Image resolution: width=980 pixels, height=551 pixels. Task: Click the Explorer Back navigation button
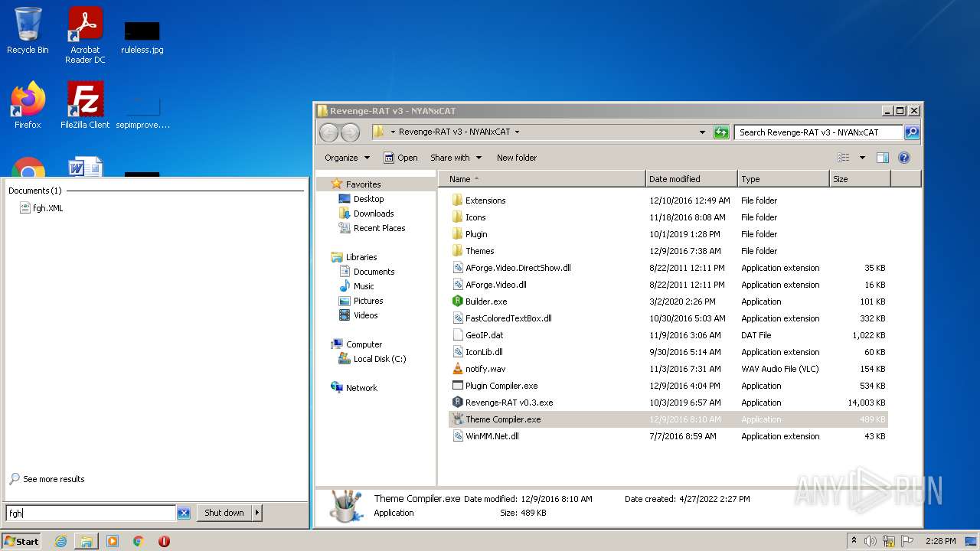(329, 132)
